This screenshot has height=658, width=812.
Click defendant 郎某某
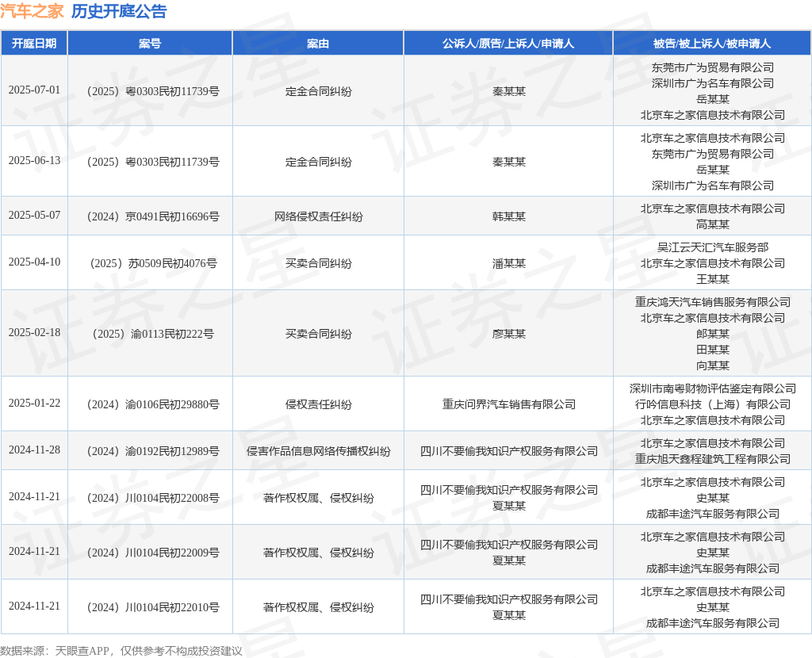[713, 334]
